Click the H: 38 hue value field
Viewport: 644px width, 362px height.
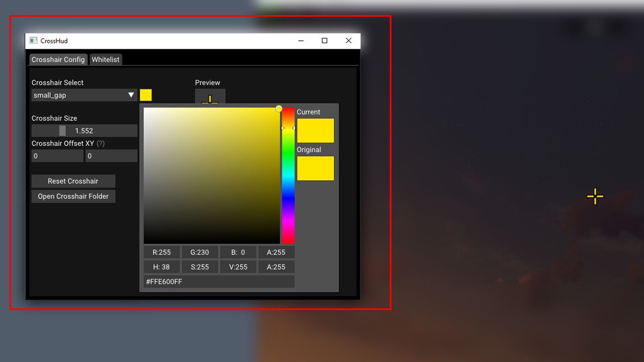click(162, 267)
